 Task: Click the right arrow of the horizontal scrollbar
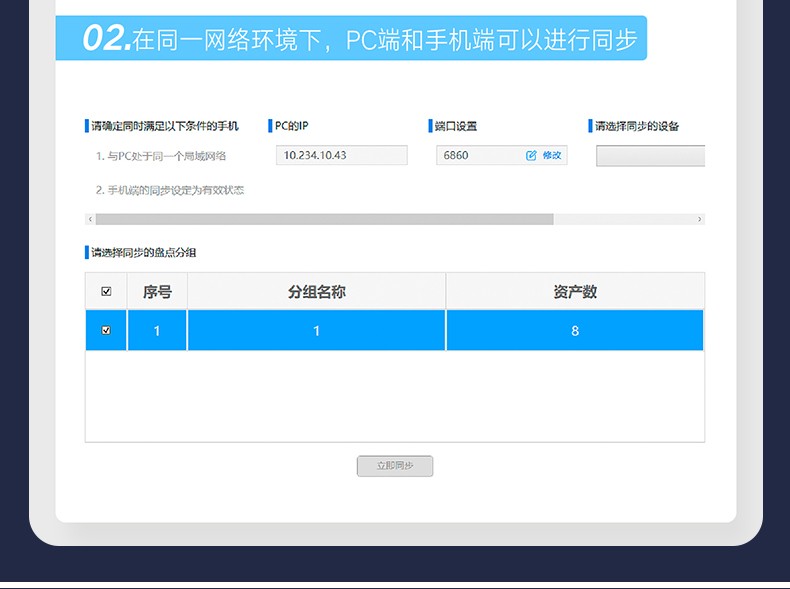699,219
